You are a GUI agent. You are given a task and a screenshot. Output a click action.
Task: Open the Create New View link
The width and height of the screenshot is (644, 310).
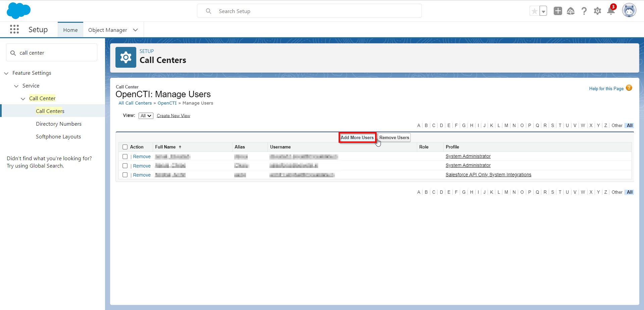click(174, 116)
